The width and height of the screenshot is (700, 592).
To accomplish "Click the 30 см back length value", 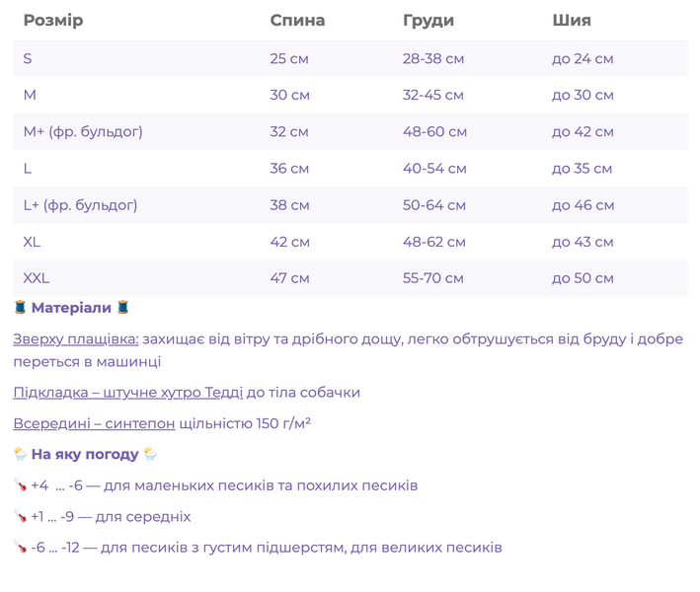I will (x=289, y=95).
